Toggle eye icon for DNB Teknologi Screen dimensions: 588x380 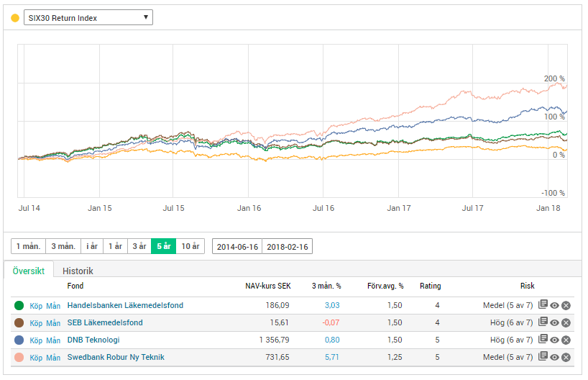tap(555, 340)
